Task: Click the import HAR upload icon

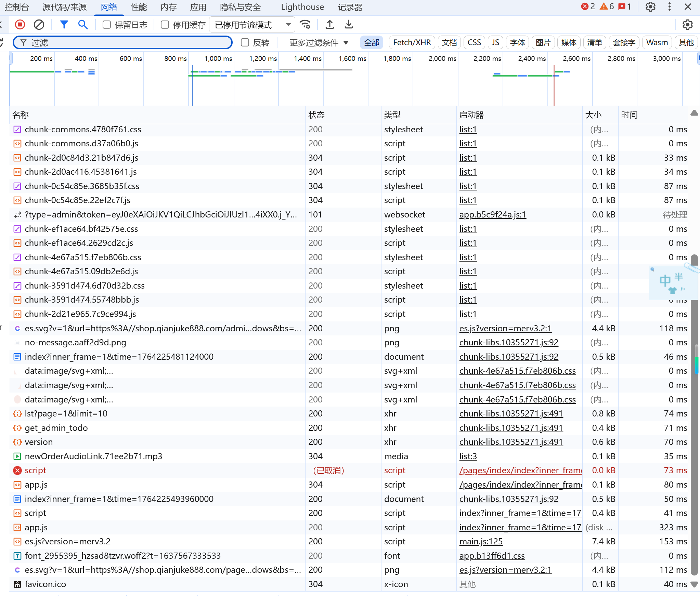Action: 329,25
